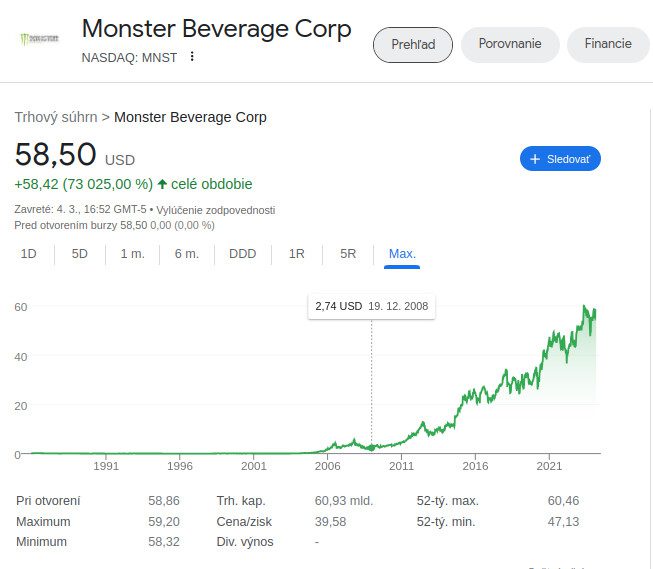Viewport: 653px width, 569px height.
Task: Switch chart to 1 m. range
Action: tap(133, 254)
